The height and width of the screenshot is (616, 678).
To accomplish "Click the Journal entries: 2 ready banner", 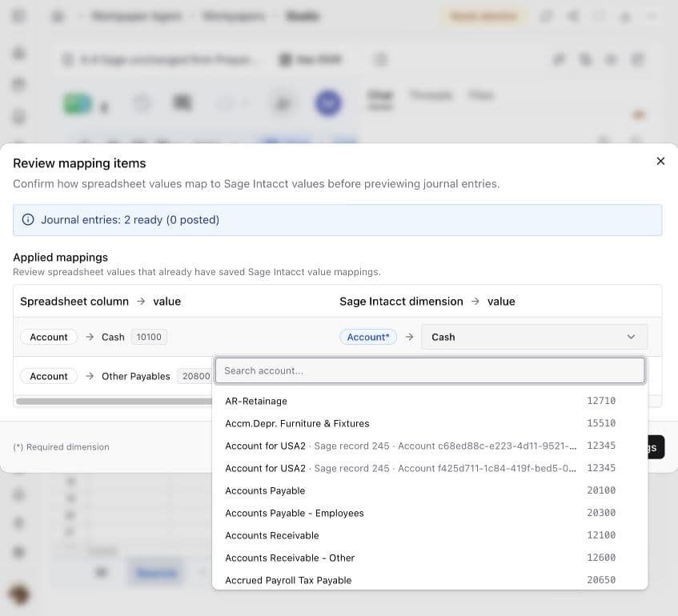I will (x=337, y=220).
